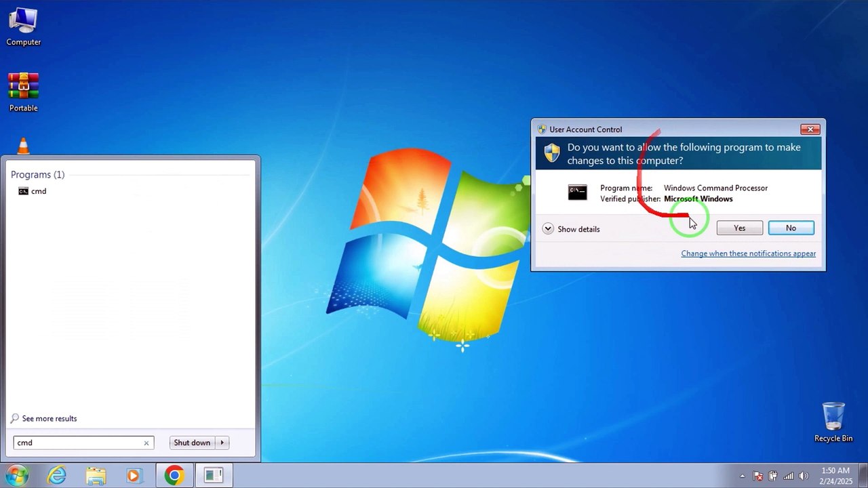The image size is (868, 488).
Task: Click the Programs (1) header
Action: (38, 175)
